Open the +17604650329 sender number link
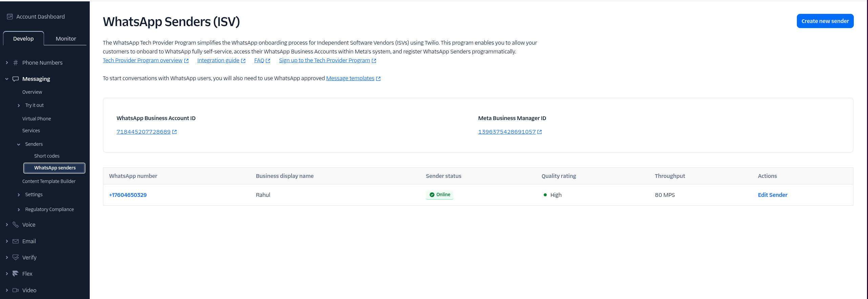Screen dimensions: 868x299 (128, 195)
